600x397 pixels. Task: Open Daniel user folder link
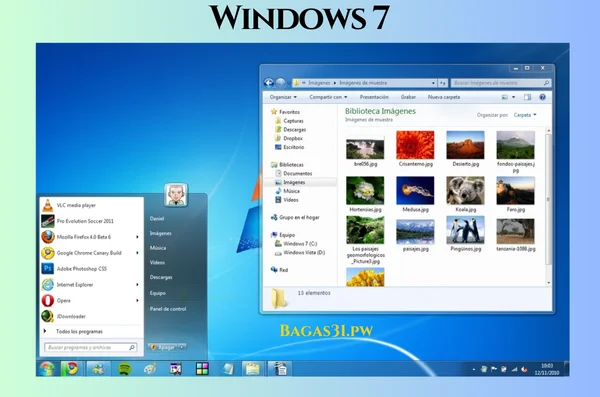pyautogui.click(x=157, y=219)
